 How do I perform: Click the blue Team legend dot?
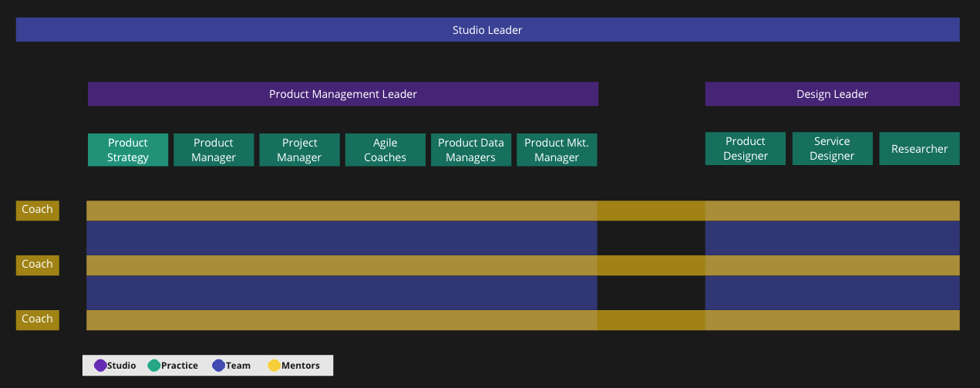[x=219, y=366]
